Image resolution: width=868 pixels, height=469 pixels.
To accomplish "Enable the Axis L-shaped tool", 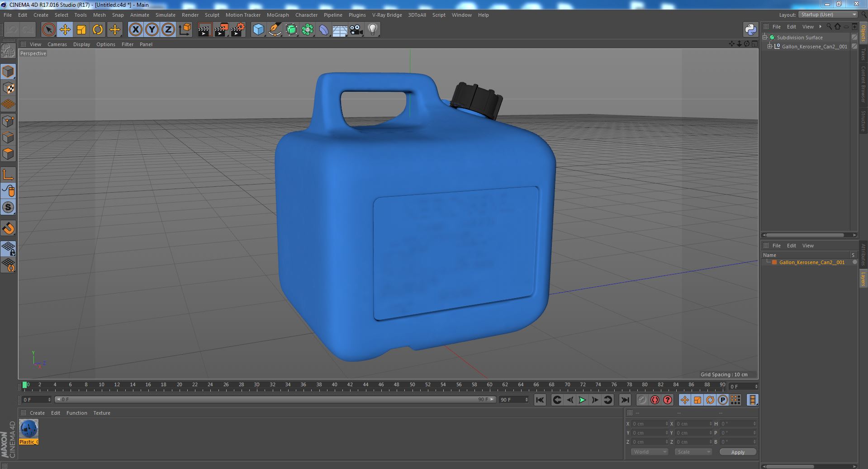I will [8, 175].
